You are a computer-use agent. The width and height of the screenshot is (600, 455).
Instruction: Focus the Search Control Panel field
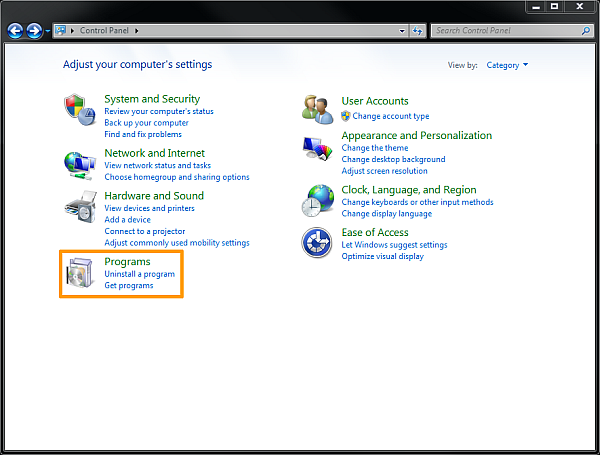click(x=512, y=31)
